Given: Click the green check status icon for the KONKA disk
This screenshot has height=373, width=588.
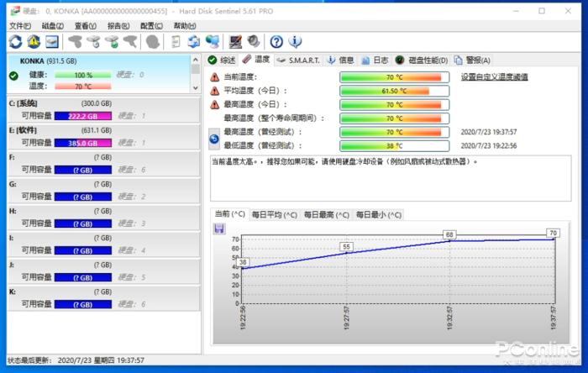Looking at the screenshot, I should (13, 76).
